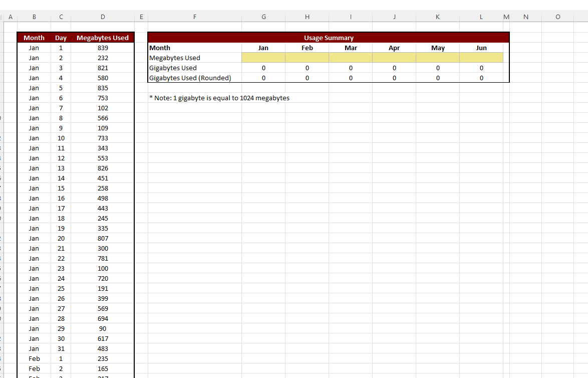Select the Feb column heading in summary

click(x=307, y=48)
